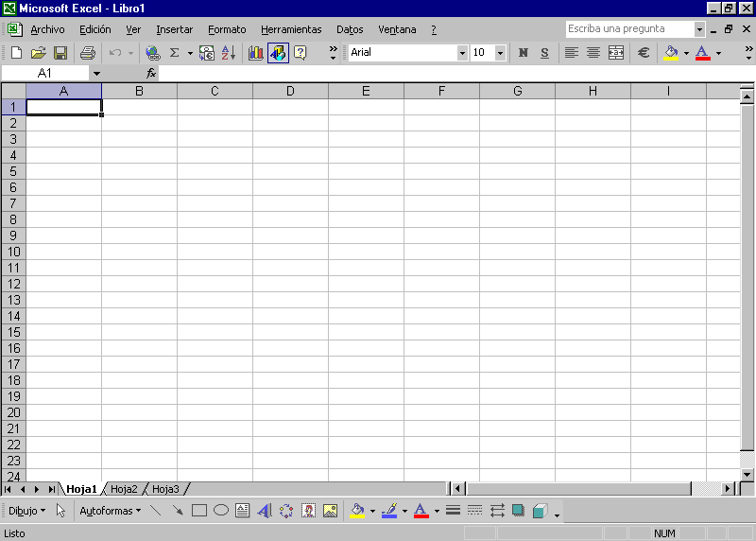
Task: Select the Rectangle drawing tool
Action: pos(199,511)
